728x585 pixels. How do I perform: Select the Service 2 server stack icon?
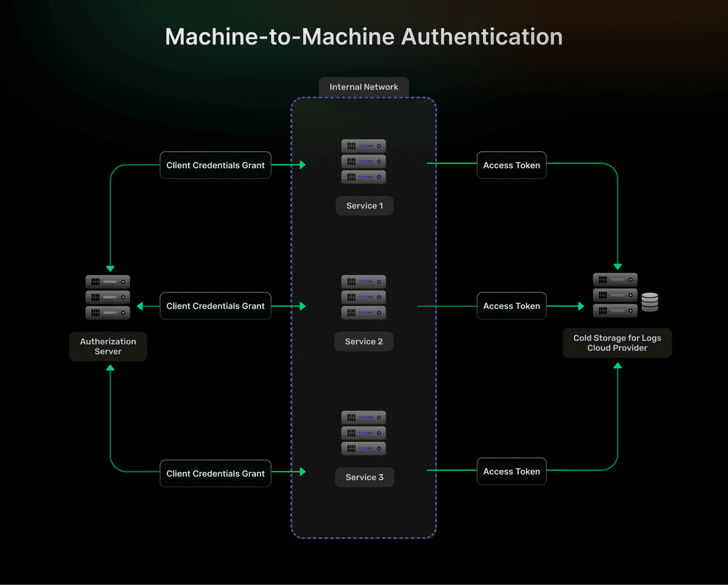tap(363, 298)
